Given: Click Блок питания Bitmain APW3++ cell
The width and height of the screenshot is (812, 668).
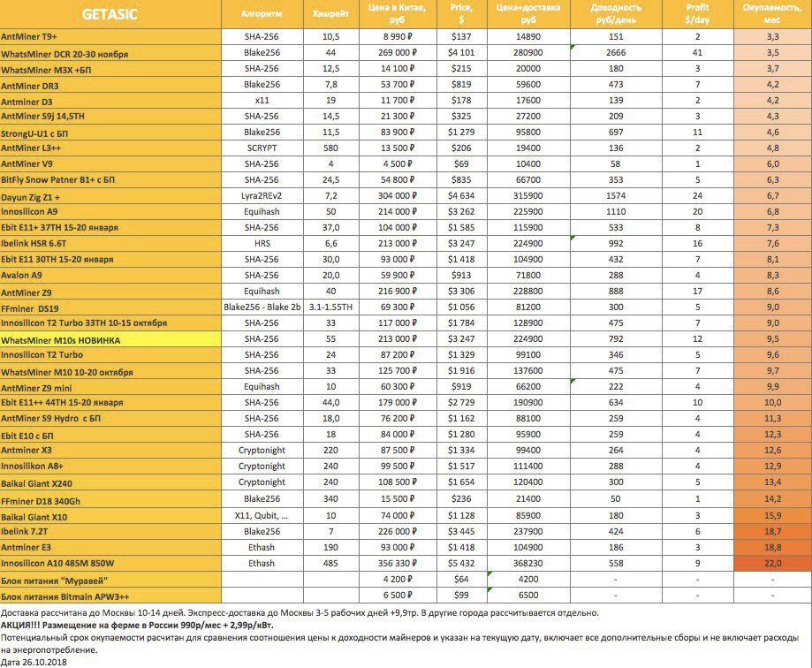Looking at the screenshot, I should (110, 596).
